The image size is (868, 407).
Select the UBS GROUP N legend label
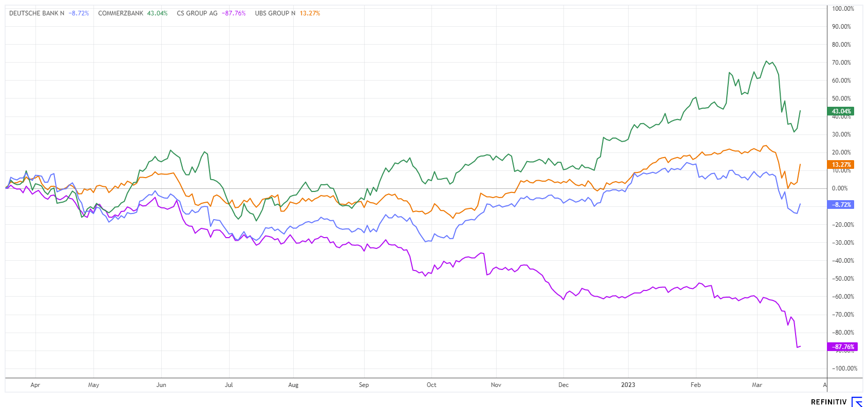[x=275, y=13]
